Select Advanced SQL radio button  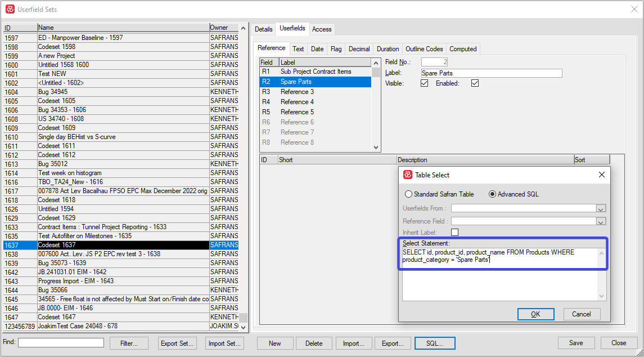(514, 194)
